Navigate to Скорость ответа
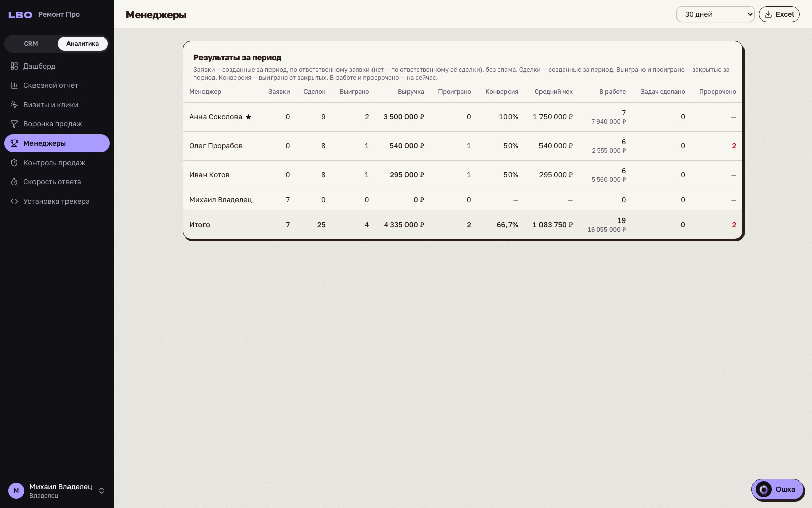The width and height of the screenshot is (812, 508). [57, 182]
